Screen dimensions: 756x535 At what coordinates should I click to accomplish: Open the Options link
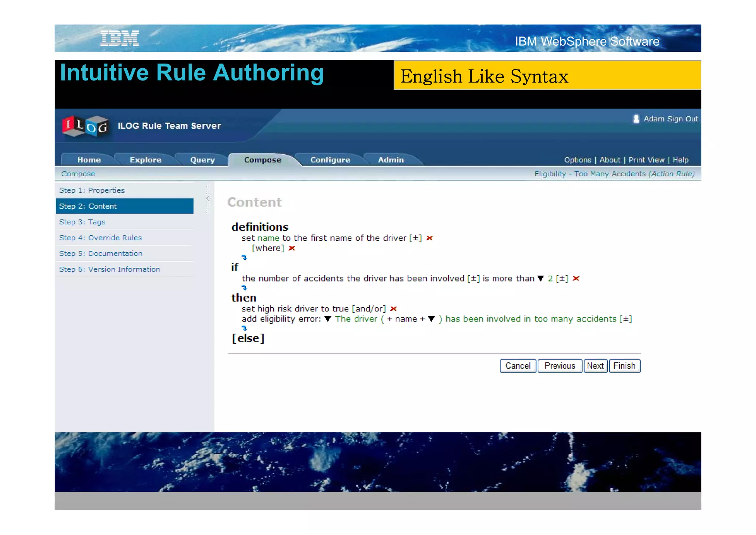(578, 160)
